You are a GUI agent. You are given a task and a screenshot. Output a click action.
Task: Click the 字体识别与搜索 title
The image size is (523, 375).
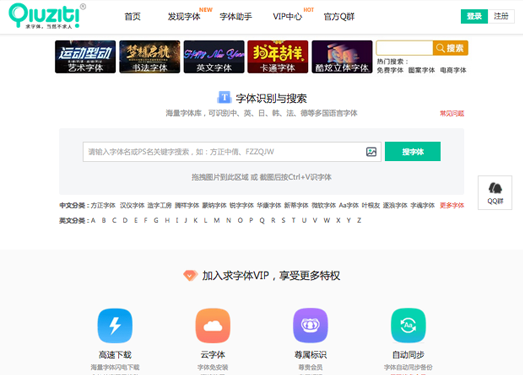pos(271,98)
